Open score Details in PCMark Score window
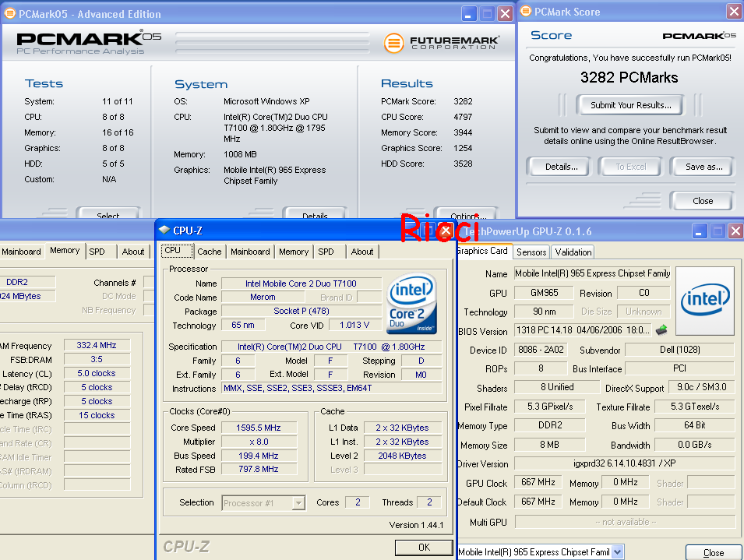 click(x=561, y=167)
